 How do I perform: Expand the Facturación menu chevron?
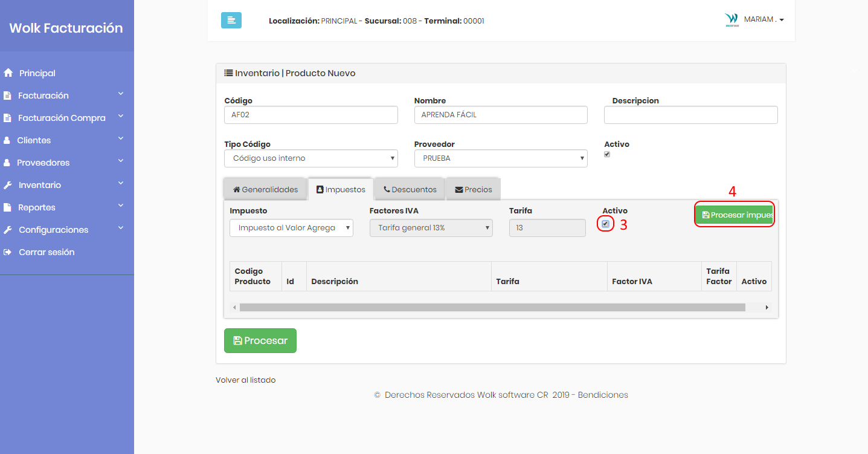[x=121, y=94]
